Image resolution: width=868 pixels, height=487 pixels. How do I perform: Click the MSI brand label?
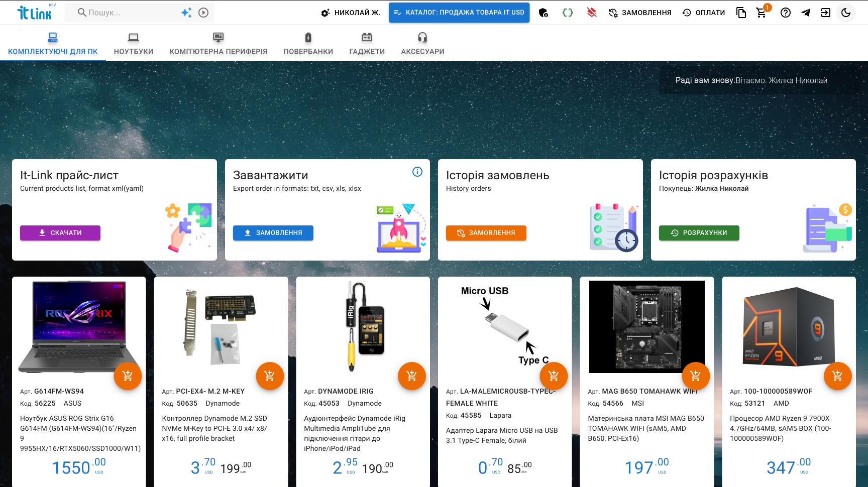coord(638,403)
